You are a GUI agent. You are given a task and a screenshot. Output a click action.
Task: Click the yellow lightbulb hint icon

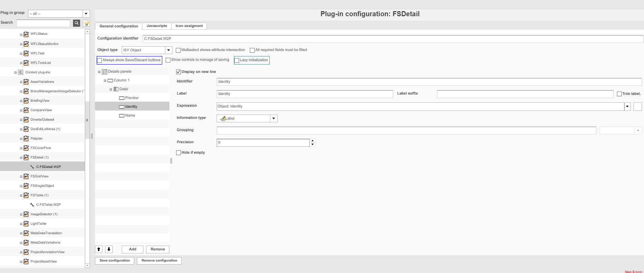pyautogui.click(x=87, y=23)
